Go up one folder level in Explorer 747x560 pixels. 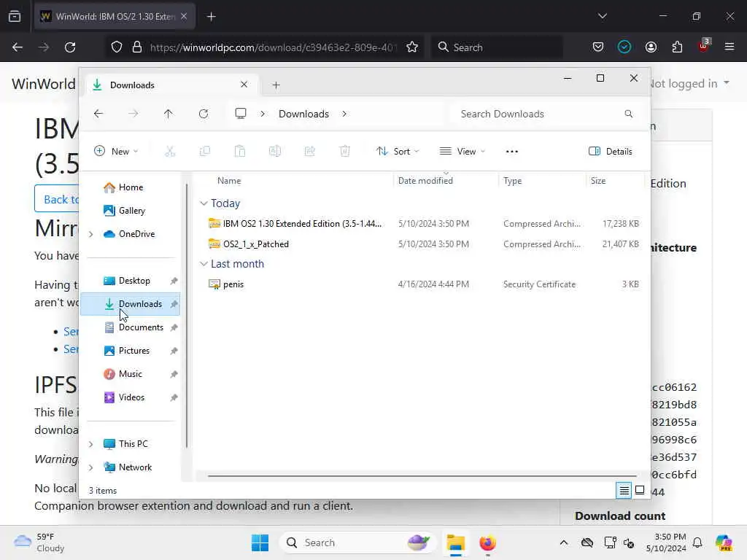(x=169, y=114)
